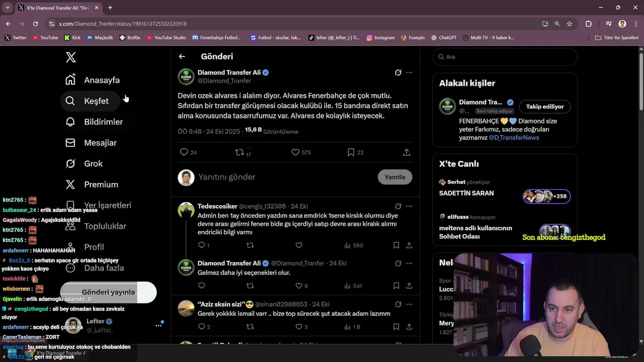644x362 pixels.
Task: Go back with Gönderi back arrow
Action: (182, 57)
